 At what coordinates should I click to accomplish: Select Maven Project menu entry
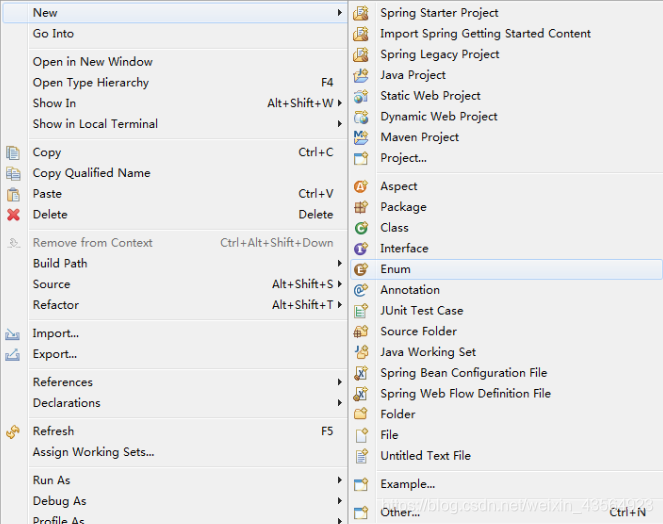[506, 137]
